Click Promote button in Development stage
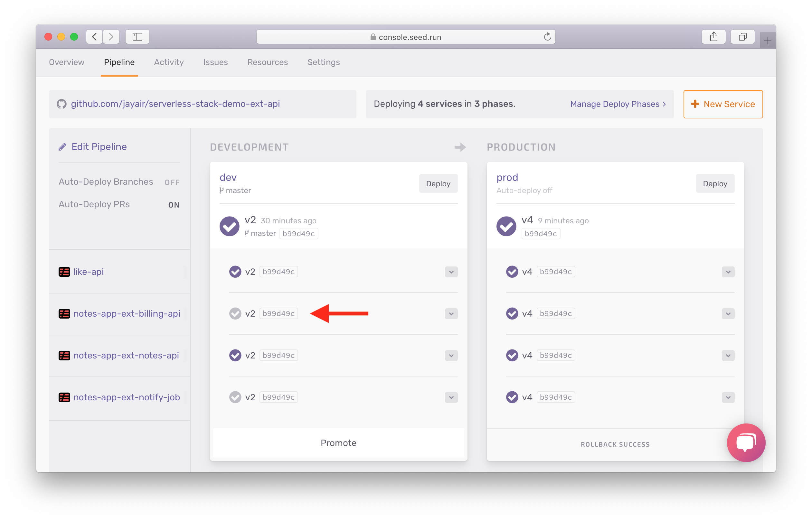 (x=338, y=442)
